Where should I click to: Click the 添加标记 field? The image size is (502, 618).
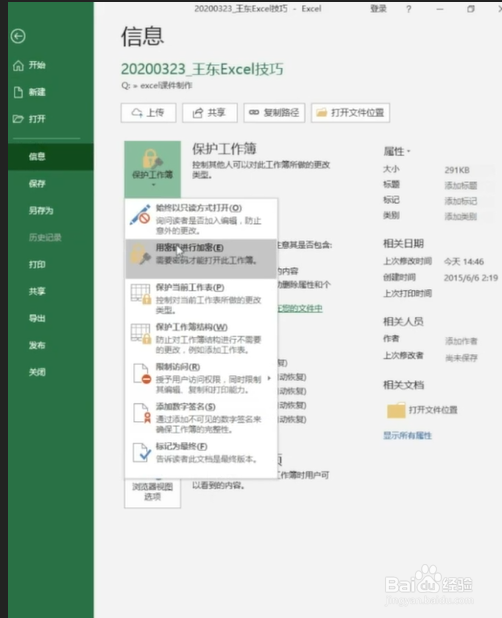[x=461, y=201]
